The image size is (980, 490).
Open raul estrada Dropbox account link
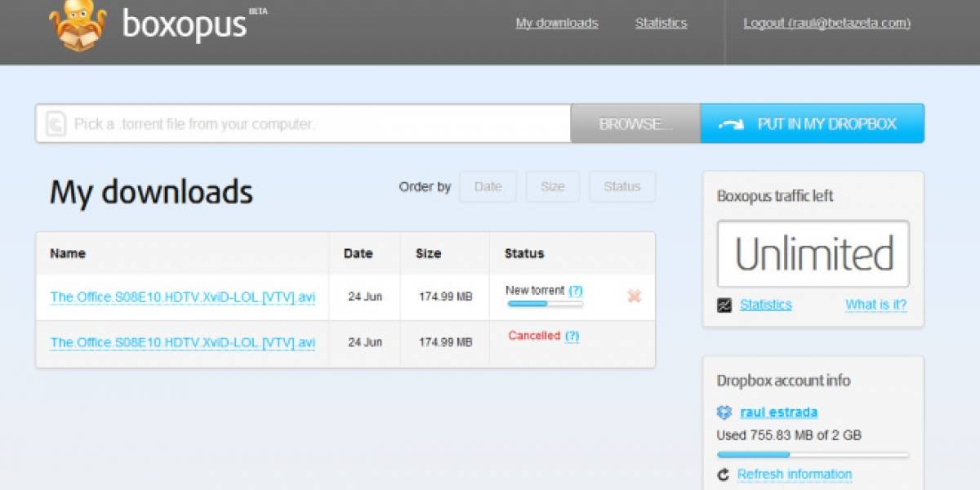778,412
